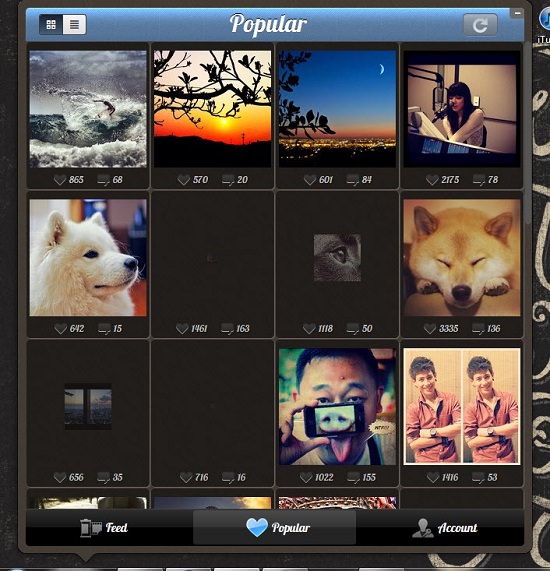Open comments icon showing 20 comments
This screenshot has width=550, height=571.
pos(228,180)
